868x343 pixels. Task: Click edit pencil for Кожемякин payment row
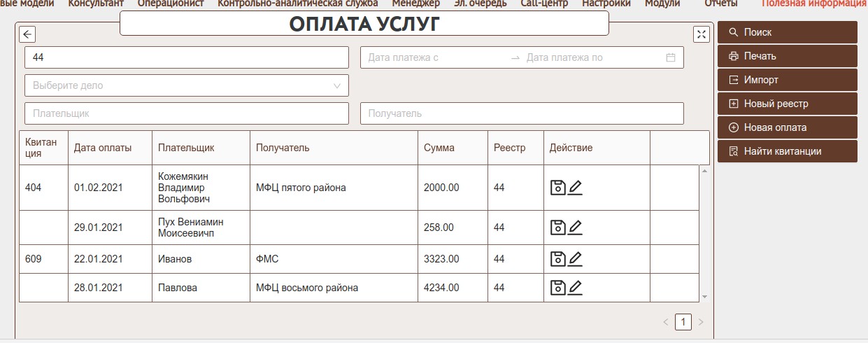[575, 188]
